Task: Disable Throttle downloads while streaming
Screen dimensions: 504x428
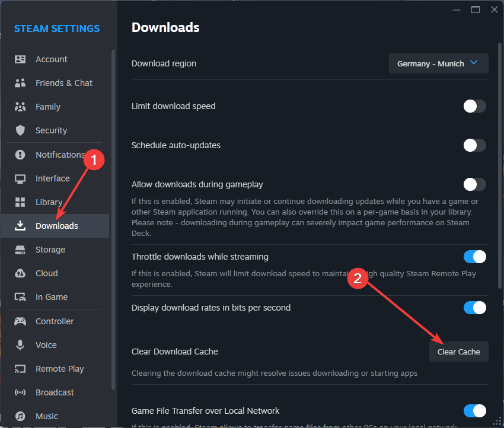Action: coord(474,257)
